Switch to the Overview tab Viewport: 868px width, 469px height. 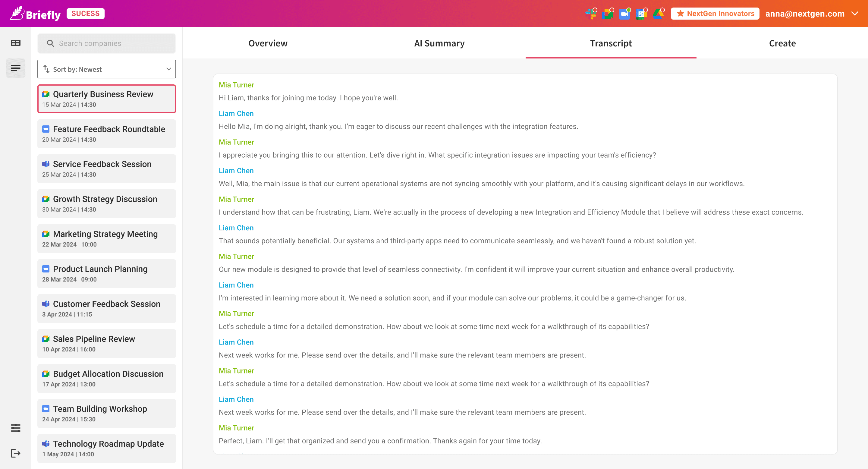tap(268, 43)
